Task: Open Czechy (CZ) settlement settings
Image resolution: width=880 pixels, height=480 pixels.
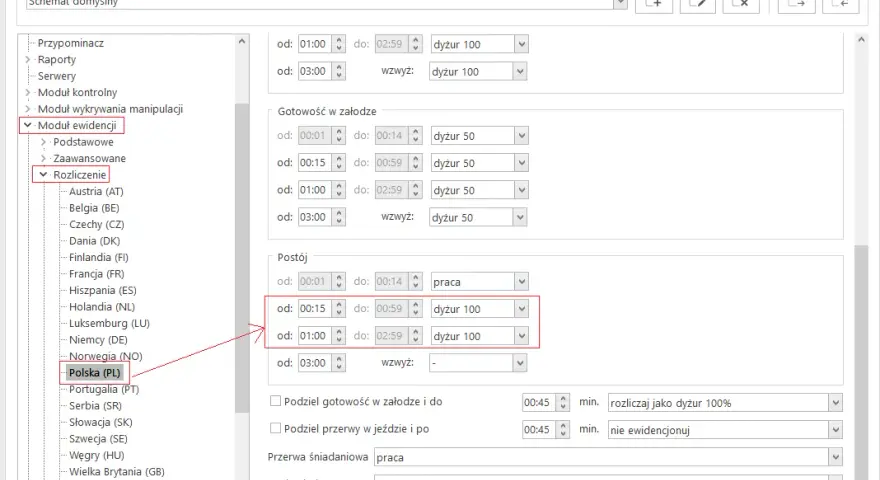Action: pyautogui.click(x=97, y=224)
